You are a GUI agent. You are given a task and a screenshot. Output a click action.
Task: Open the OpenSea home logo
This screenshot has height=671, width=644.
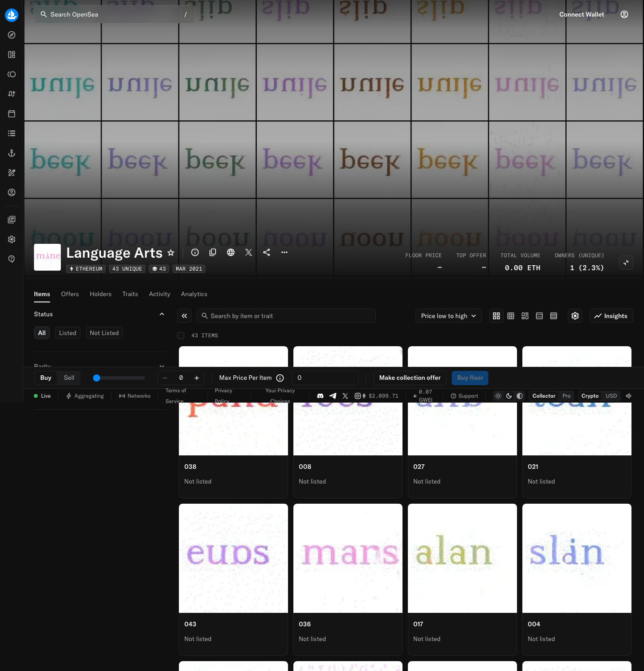coord(12,15)
